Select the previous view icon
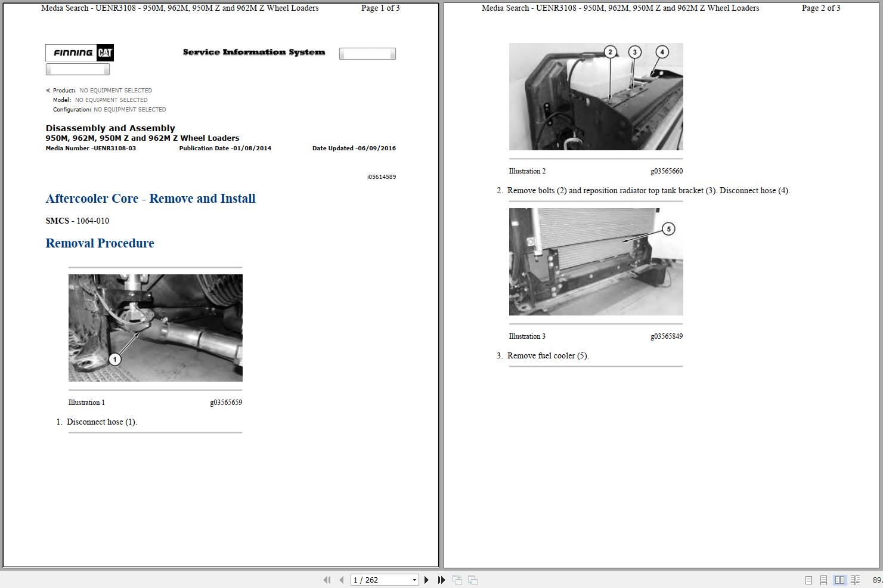 pyautogui.click(x=457, y=579)
